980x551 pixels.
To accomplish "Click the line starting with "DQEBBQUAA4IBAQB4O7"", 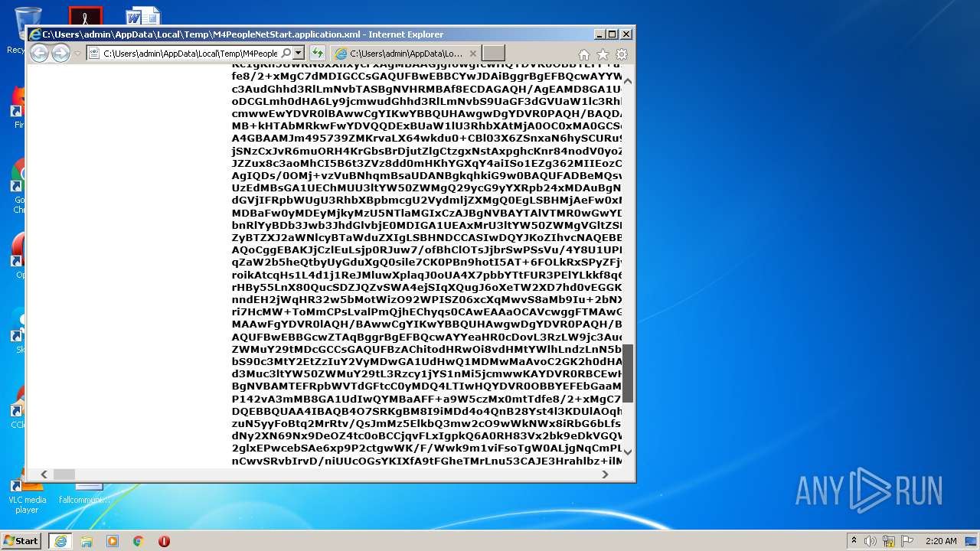I will pyautogui.click(x=427, y=411).
